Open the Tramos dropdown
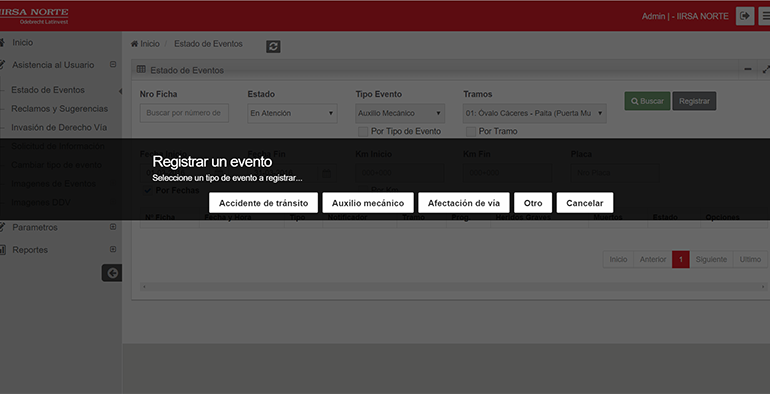This screenshot has width=770, height=394. point(535,113)
